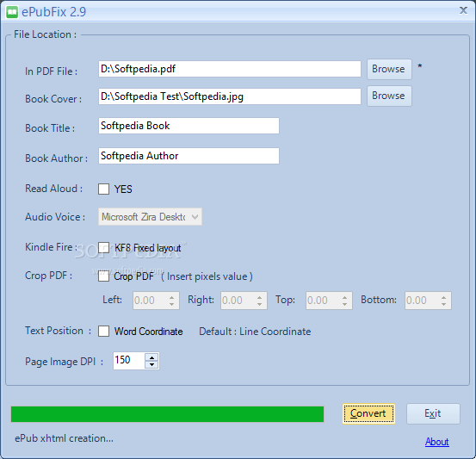This screenshot has height=459, width=476.
Task: Click the '( Insert pixels value )' hint text
Action: tap(207, 276)
